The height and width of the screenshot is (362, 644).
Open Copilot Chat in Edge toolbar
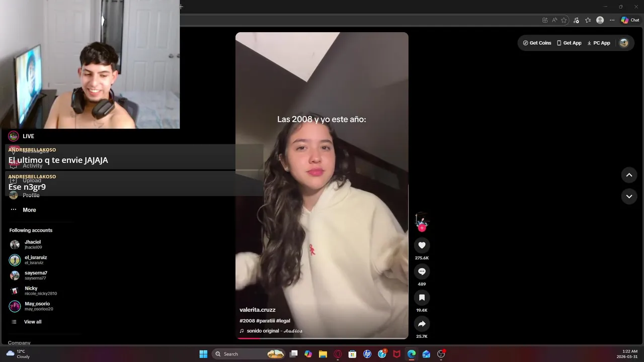coord(630,20)
